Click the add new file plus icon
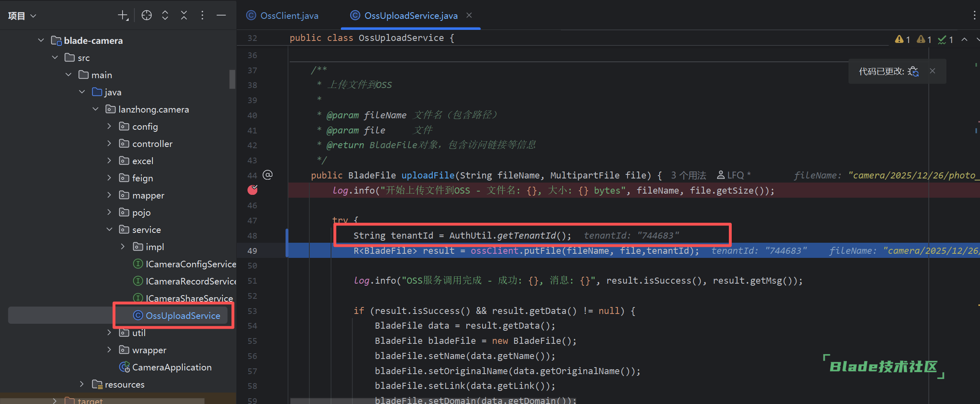The width and height of the screenshot is (980, 404). [123, 16]
